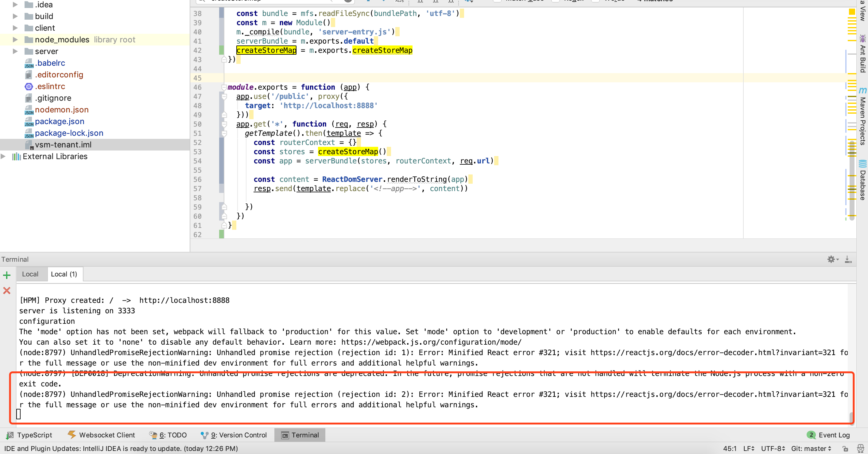868x454 pixels.
Task: Click the Websocket Client lightning icon
Action: tap(72, 435)
